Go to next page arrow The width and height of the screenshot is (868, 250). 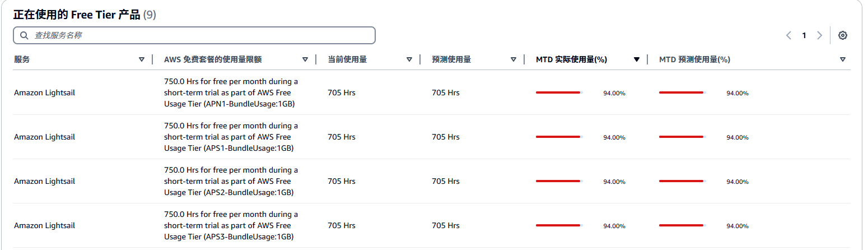click(819, 35)
